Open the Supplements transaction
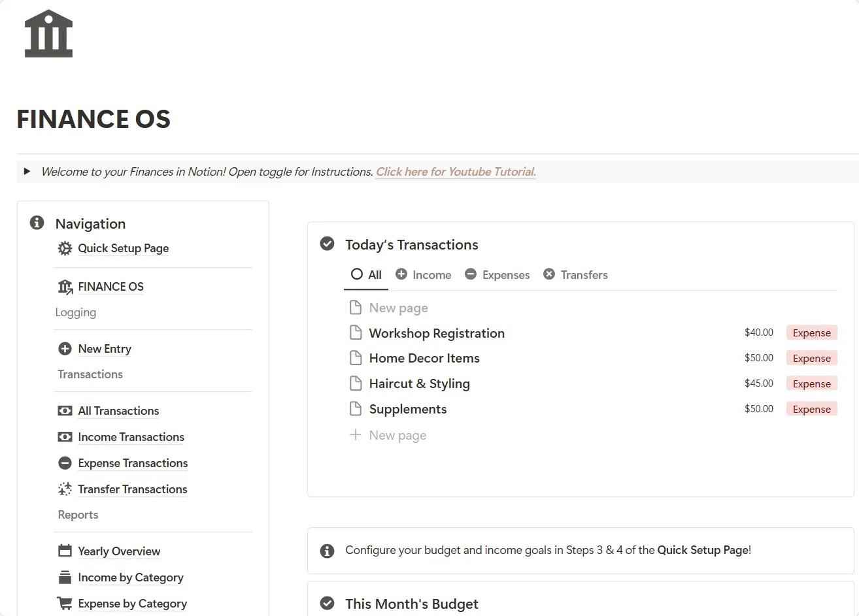The height and width of the screenshot is (616, 859). coord(408,409)
